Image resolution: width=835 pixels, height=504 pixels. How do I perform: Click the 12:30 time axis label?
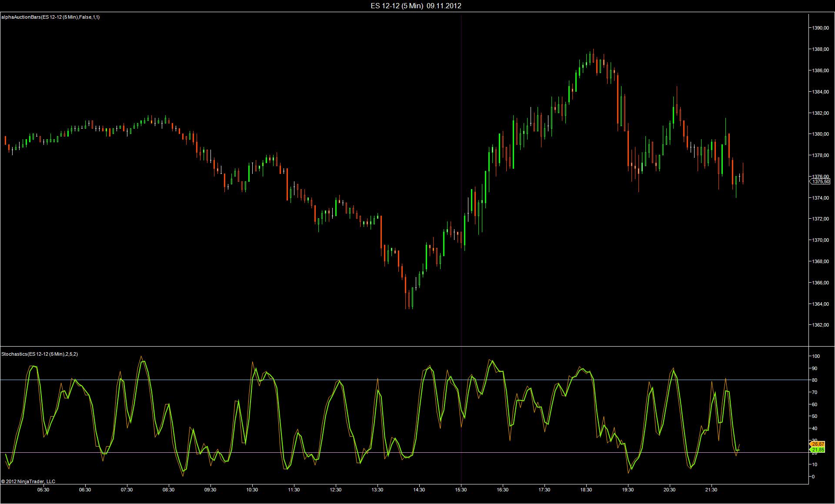[336, 490]
